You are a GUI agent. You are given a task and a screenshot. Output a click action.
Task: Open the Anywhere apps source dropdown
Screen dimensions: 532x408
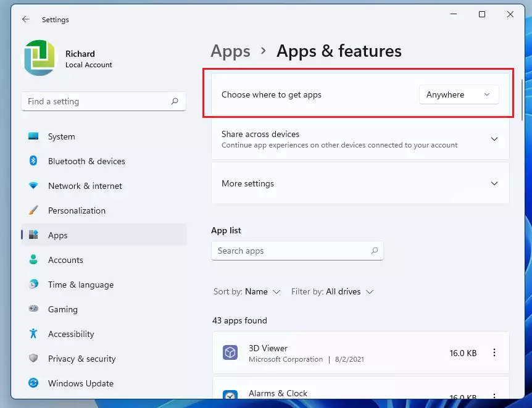point(459,94)
